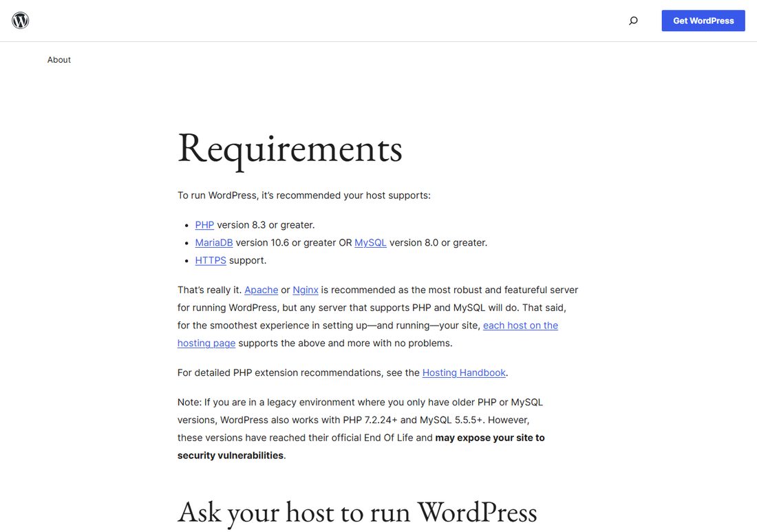Click the bold 'may expose your site to' text
The width and height of the screenshot is (757, 532).
[489, 438]
